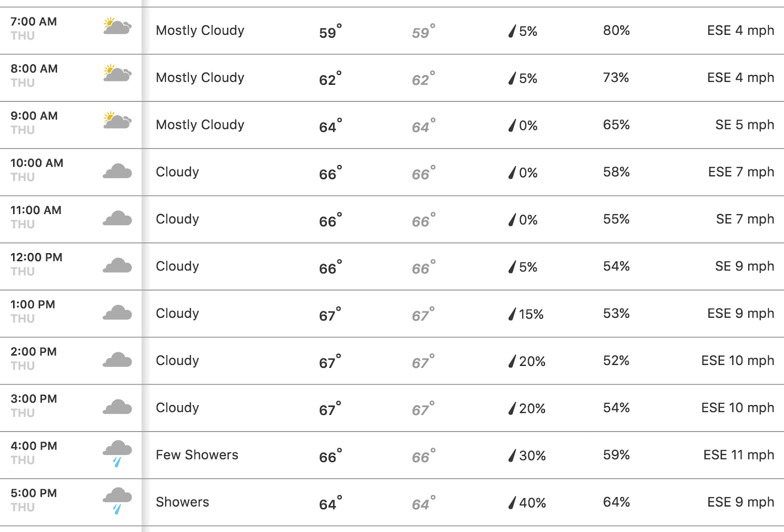Click the 8:00 AM partly sunny cloud icon
This screenshot has width=784, height=532.
pos(118,73)
